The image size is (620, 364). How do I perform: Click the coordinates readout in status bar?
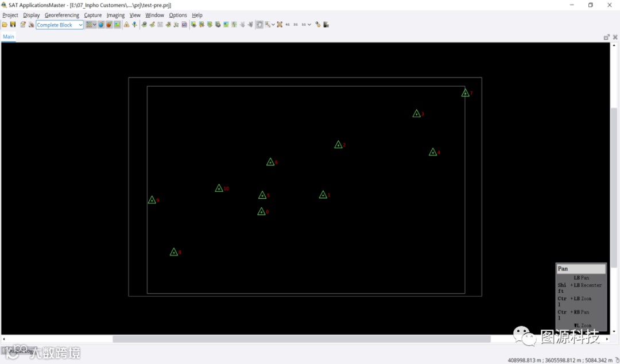point(560,360)
